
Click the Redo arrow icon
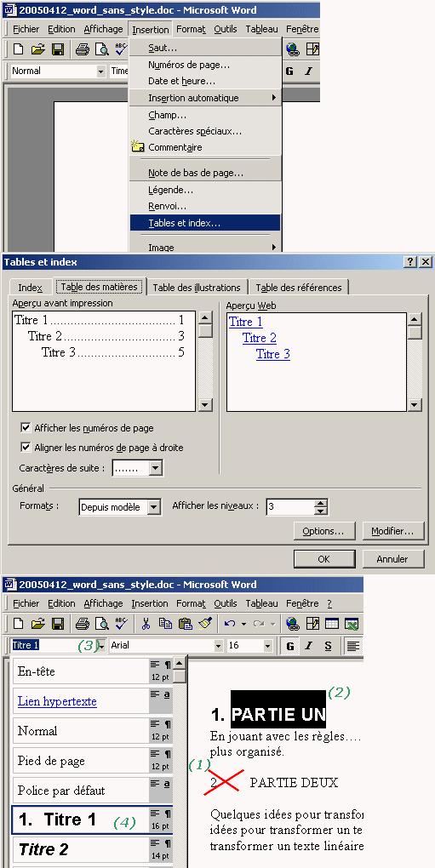[259, 624]
